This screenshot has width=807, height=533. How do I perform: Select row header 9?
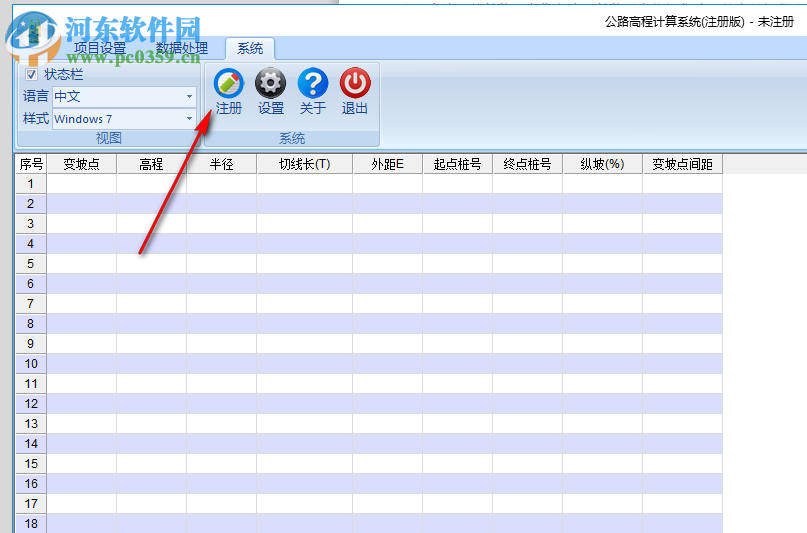click(31, 344)
